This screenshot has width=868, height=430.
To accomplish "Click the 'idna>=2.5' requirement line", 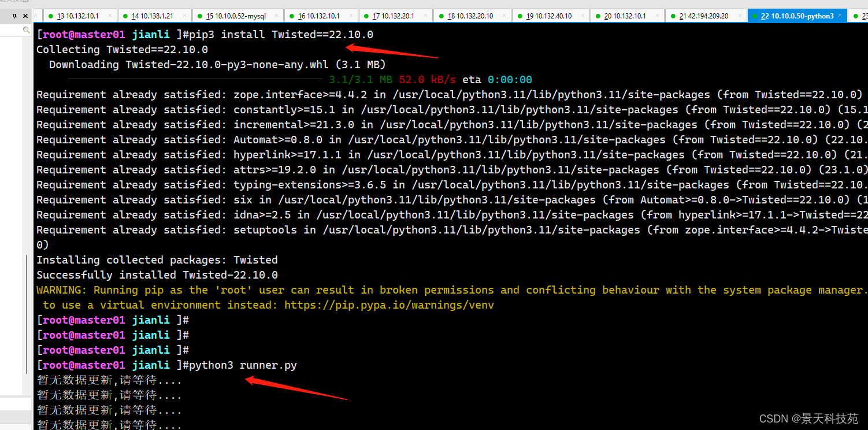I will click(x=452, y=215).
